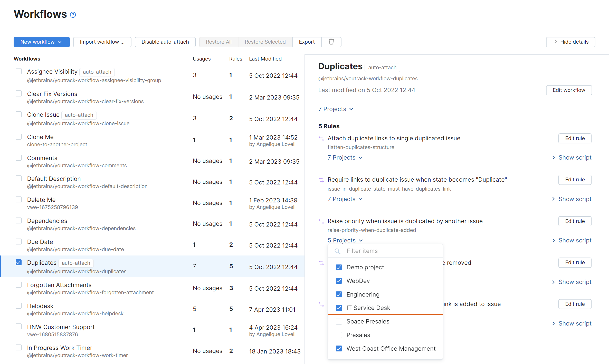Check the Presales project checkbox

pos(339,335)
